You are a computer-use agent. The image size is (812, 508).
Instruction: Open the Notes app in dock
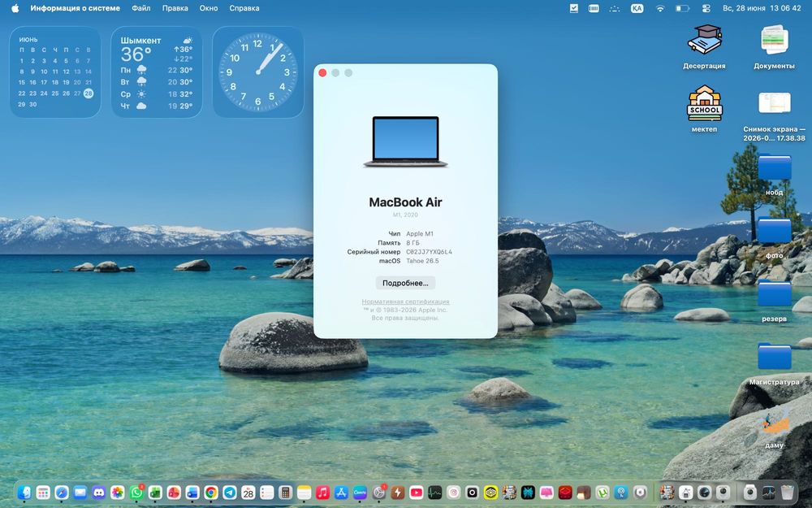click(304, 492)
